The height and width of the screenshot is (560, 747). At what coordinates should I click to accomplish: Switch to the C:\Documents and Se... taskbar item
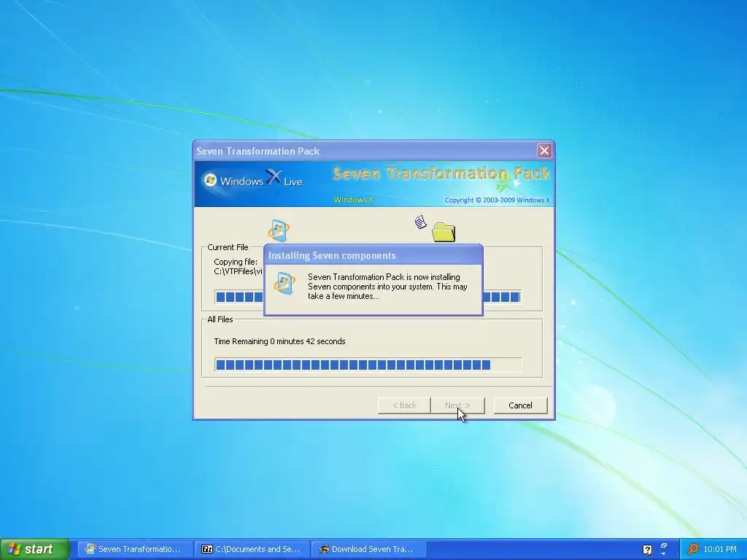tap(252, 549)
